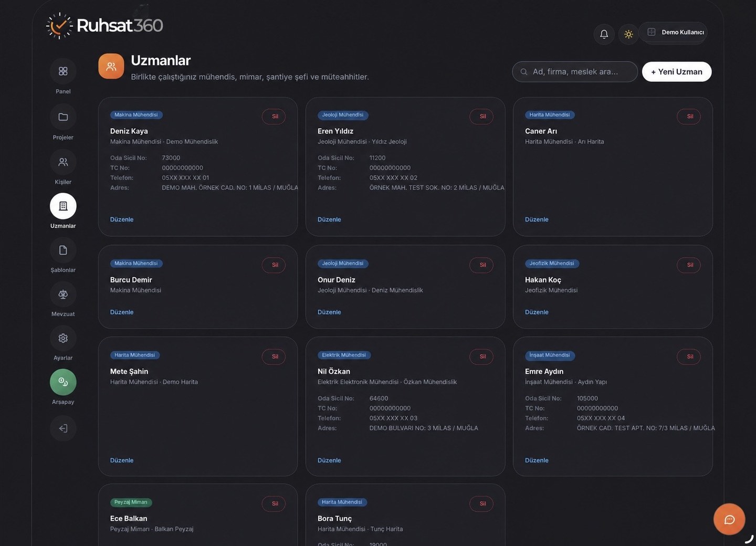Delete Deniz Kaya with Sil

pyautogui.click(x=274, y=117)
